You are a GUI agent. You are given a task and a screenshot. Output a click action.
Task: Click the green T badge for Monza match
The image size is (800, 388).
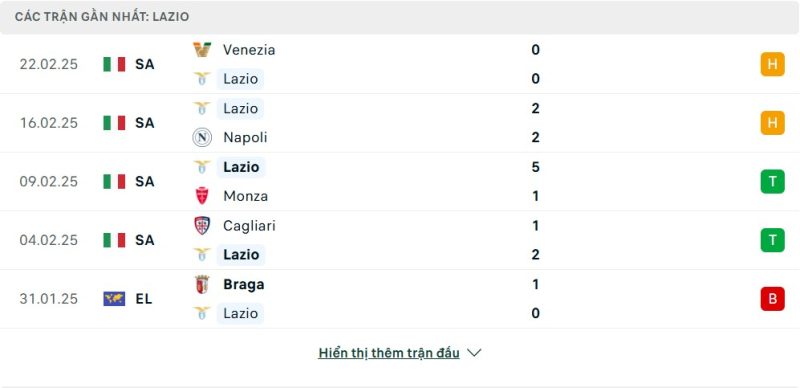pyautogui.click(x=772, y=181)
